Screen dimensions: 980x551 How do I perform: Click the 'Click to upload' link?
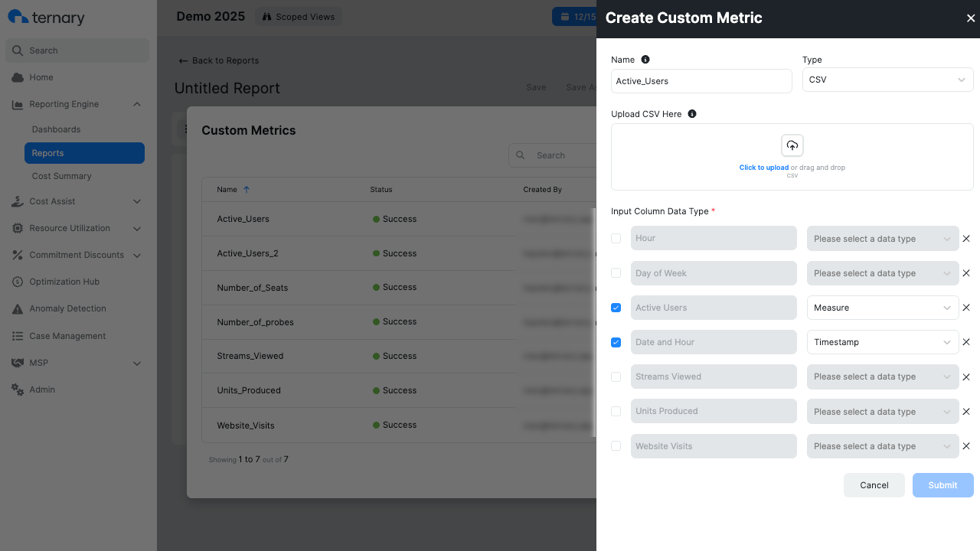763,167
